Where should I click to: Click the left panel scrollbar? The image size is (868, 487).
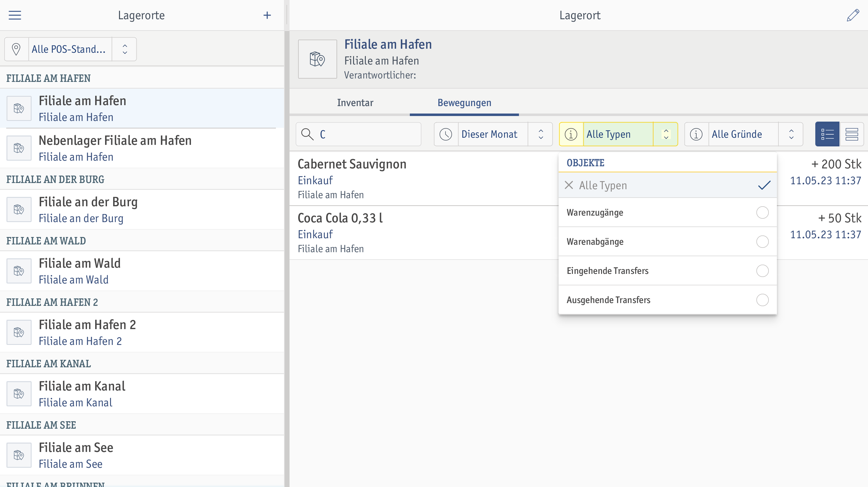[x=287, y=259]
